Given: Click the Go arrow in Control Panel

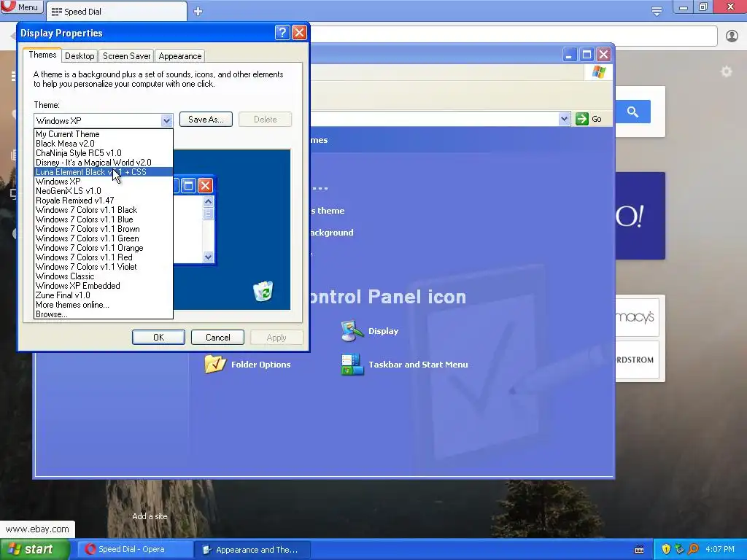Looking at the screenshot, I should pos(581,119).
